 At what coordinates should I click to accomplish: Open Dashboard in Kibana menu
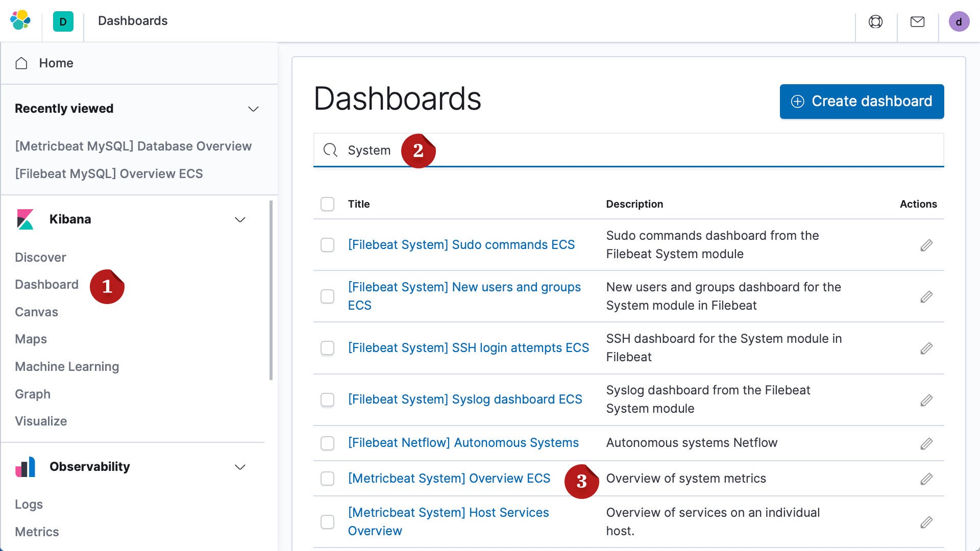coord(46,284)
